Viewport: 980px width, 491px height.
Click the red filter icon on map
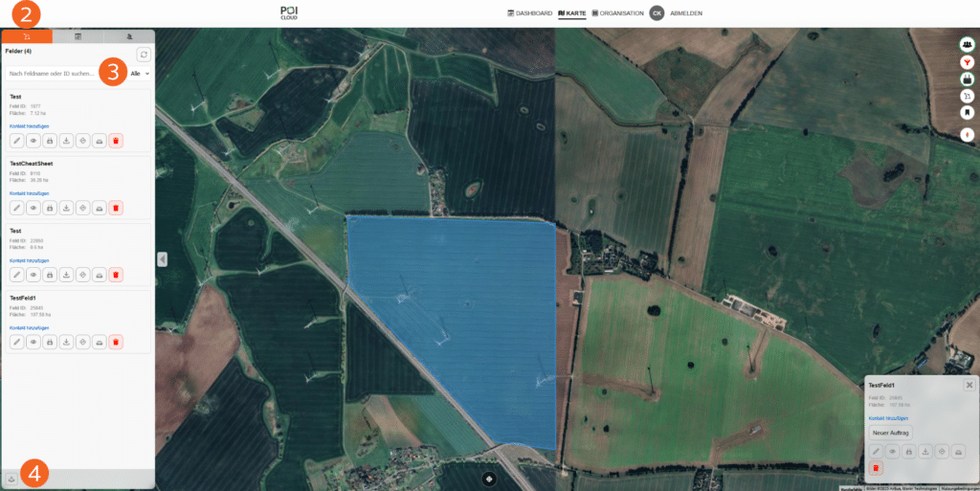coord(968,61)
